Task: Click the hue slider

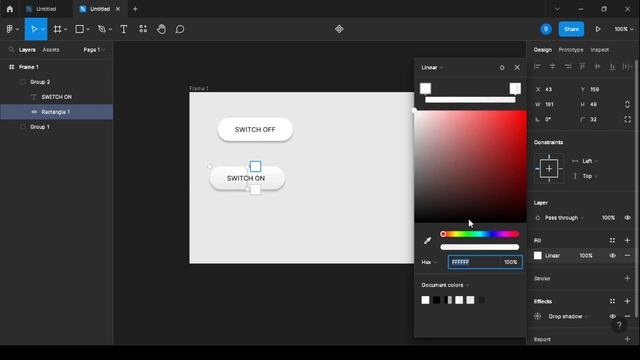Action: click(x=480, y=234)
